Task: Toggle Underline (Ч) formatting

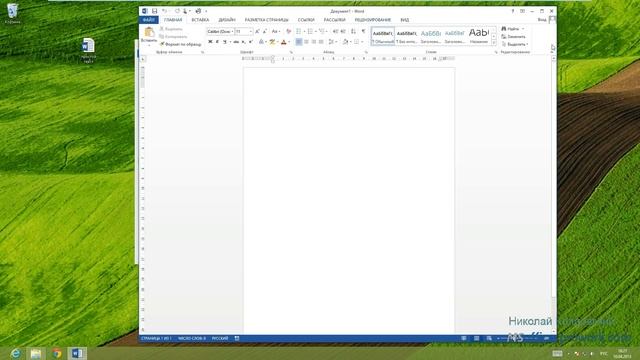Action: [x=225, y=42]
